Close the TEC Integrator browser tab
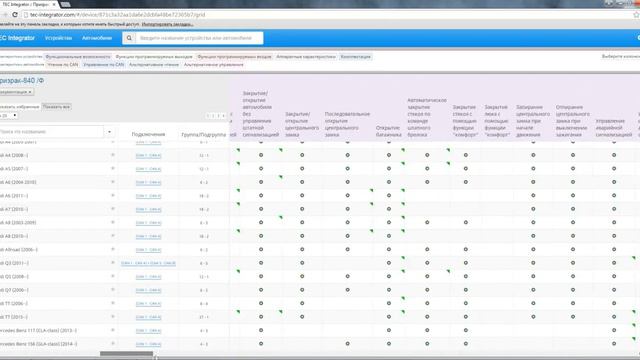Viewport: 640px width, 360px height. click(53, 4)
